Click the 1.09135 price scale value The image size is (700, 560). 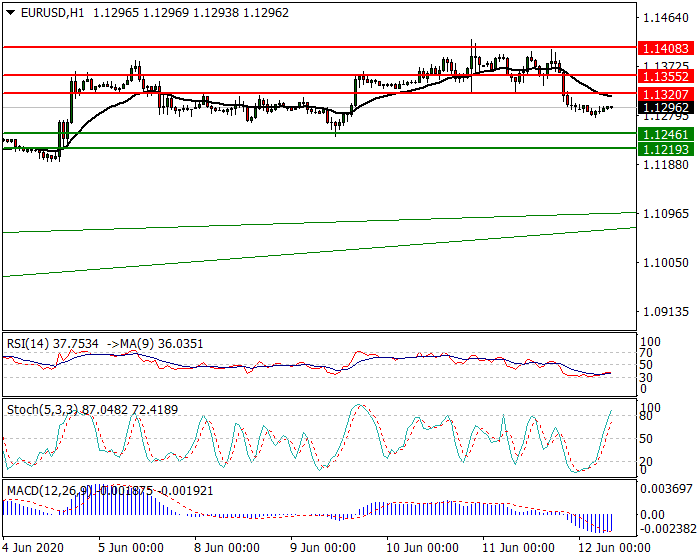point(666,312)
